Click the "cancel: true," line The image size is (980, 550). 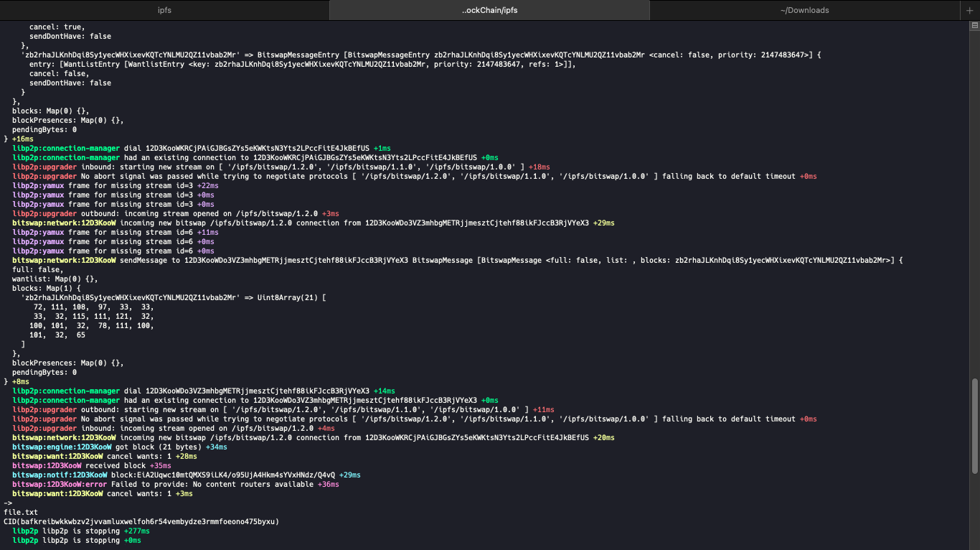tap(57, 27)
